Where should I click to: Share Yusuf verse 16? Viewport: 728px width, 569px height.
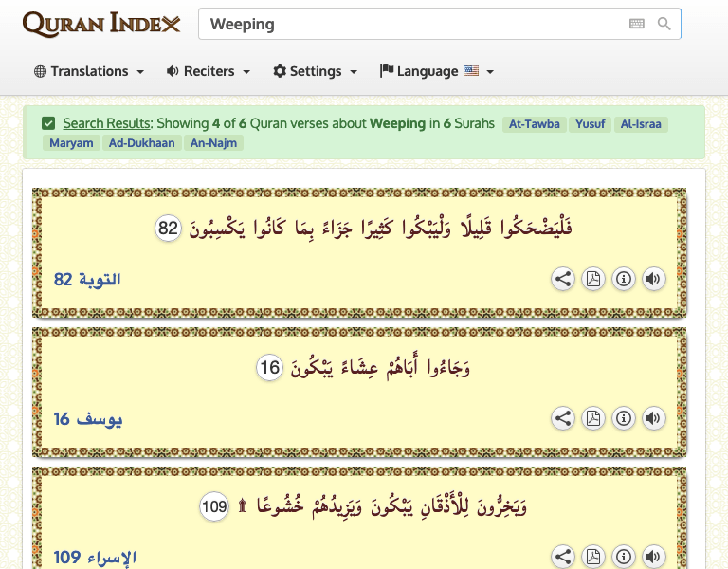[x=563, y=418]
